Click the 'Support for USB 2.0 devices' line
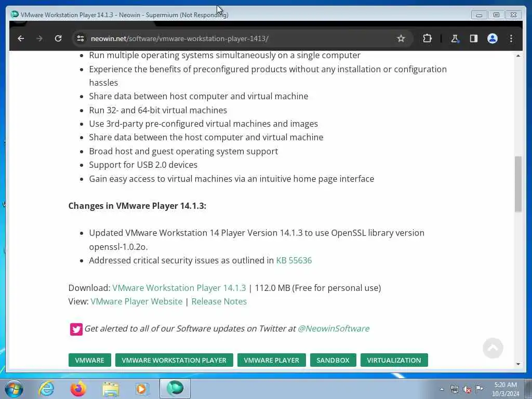The width and height of the screenshot is (532, 399). (x=143, y=165)
